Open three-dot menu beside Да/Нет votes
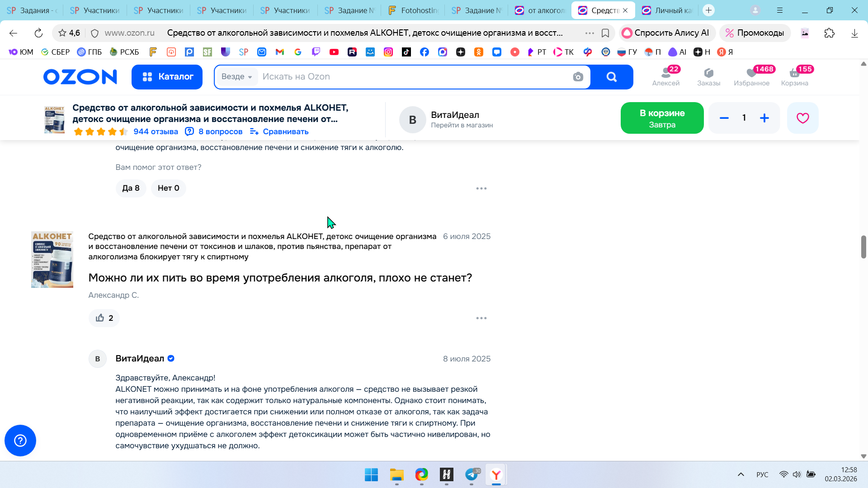Viewport: 868px width, 488px height. point(481,188)
